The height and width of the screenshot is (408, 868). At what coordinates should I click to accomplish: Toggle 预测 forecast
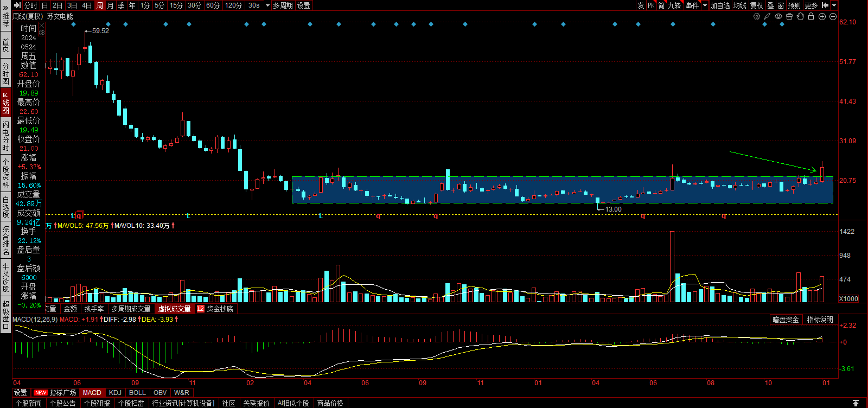pyautogui.click(x=794, y=5)
